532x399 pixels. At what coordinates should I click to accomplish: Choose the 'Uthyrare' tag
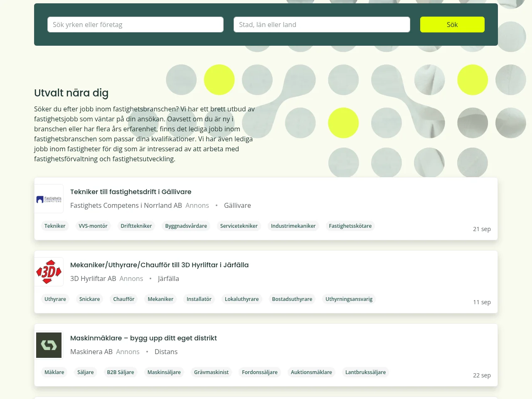[x=55, y=299]
